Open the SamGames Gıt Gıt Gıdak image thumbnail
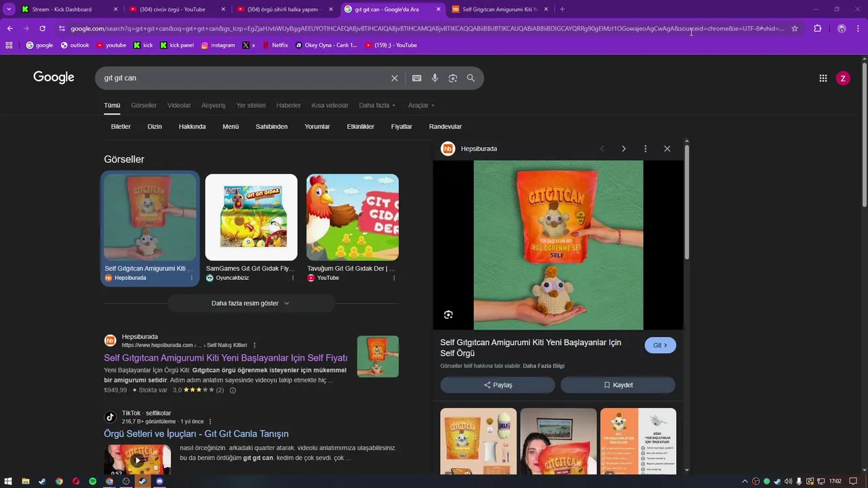Image resolution: width=868 pixels, height=488 pixels. click(251, 218)
